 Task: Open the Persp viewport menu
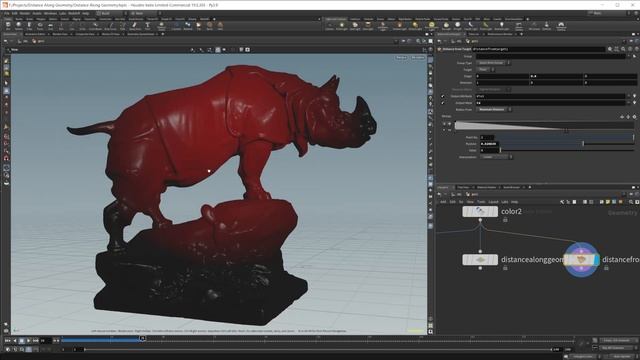click(x=401, y=58)
